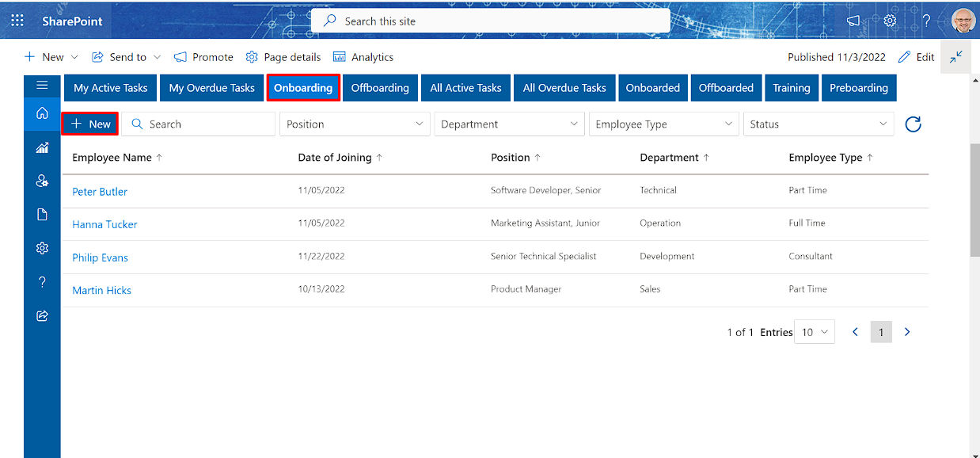This screenshot has width=980, height=458.
Task: Click the refresh icon beside Status filter
Action: (x=913, y=124)
